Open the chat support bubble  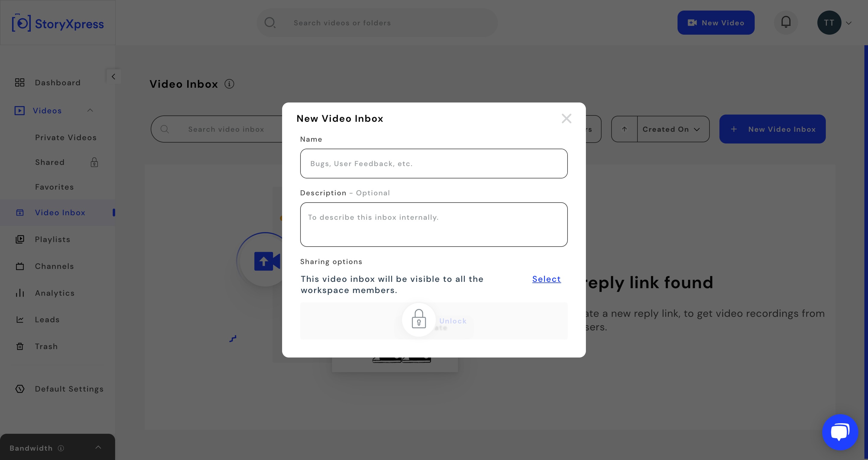click(840, 432)
